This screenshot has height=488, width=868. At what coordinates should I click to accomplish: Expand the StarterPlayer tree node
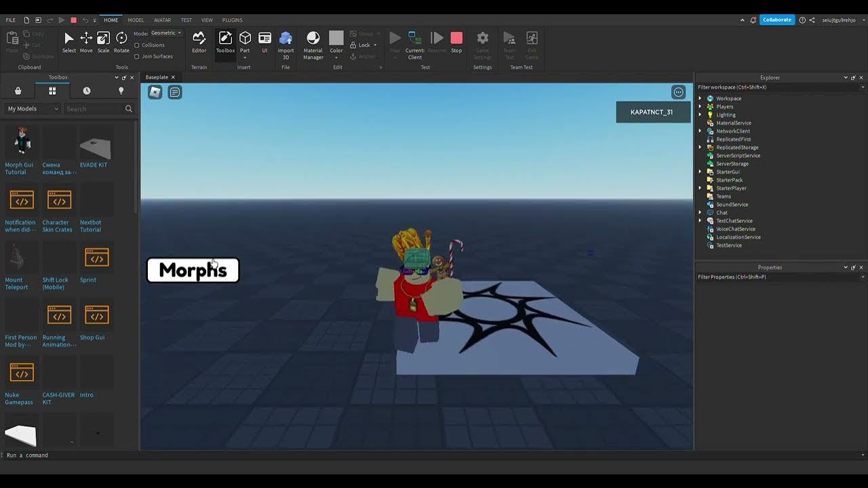pyautogui.click(x=701, y=188)
